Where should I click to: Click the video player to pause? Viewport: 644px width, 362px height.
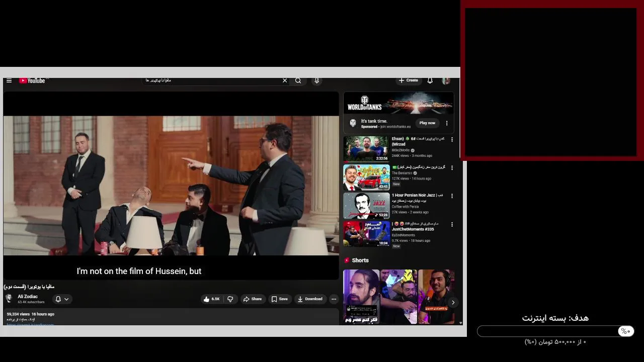171,186
